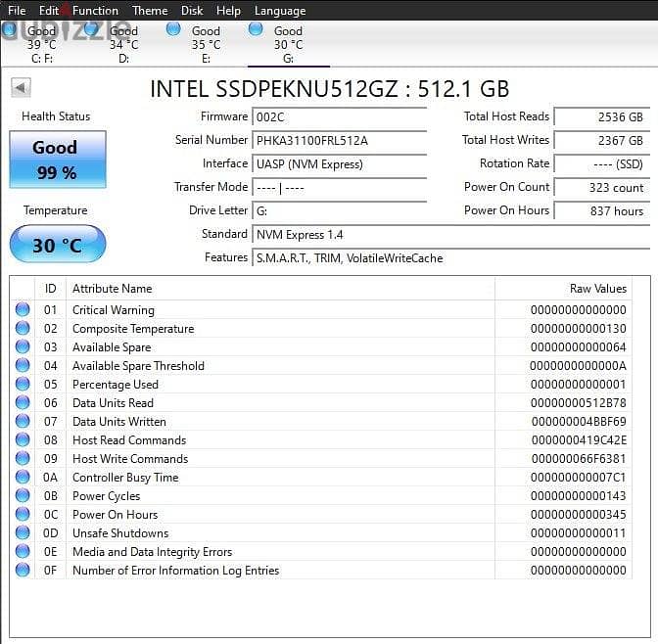Open the Theme menu
Screen dimensions: 658x644
(x=150, y=11)
